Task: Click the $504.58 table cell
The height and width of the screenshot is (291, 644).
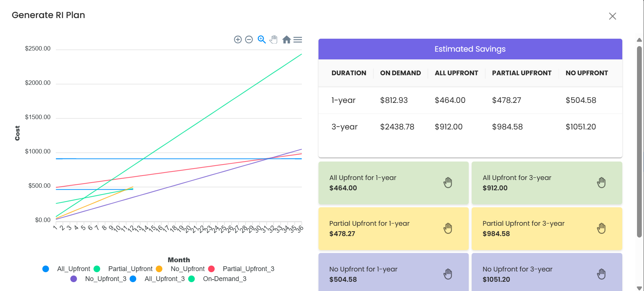Action: click(581, 100)
